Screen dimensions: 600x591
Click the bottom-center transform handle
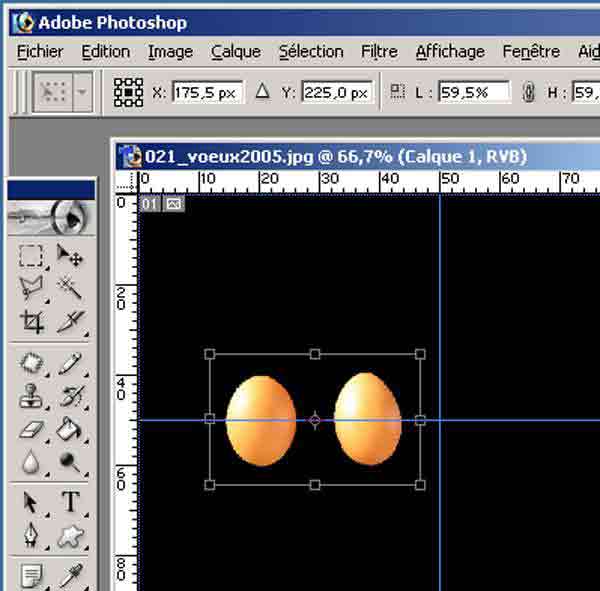(x=315, y=485)
